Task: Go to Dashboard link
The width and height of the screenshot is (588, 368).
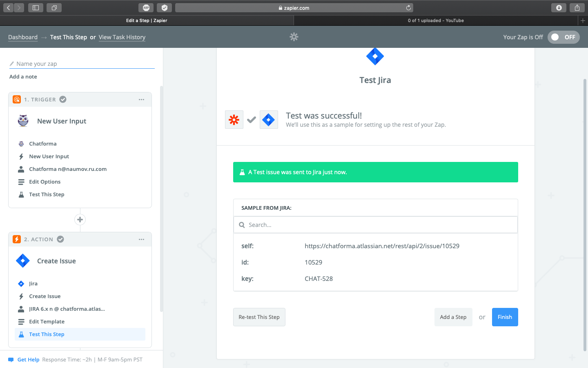Action: tap(23, 37)
